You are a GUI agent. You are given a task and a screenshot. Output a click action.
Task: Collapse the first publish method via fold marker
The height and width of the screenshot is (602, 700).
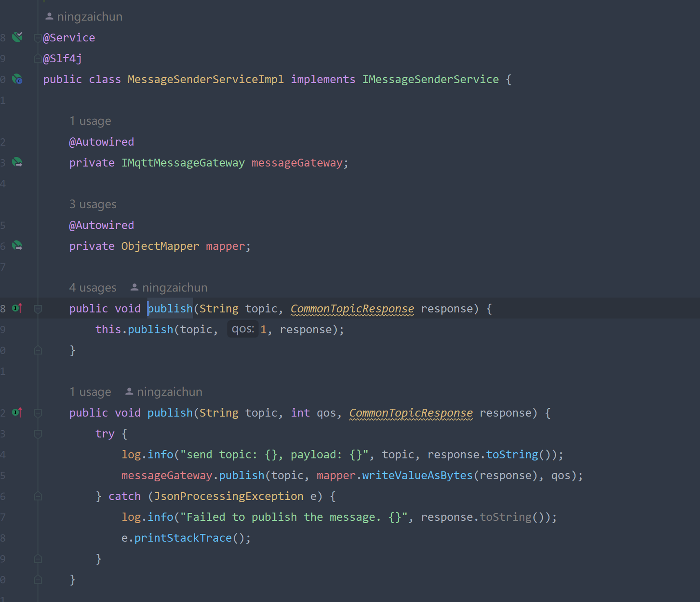click(x=38, y=308)
